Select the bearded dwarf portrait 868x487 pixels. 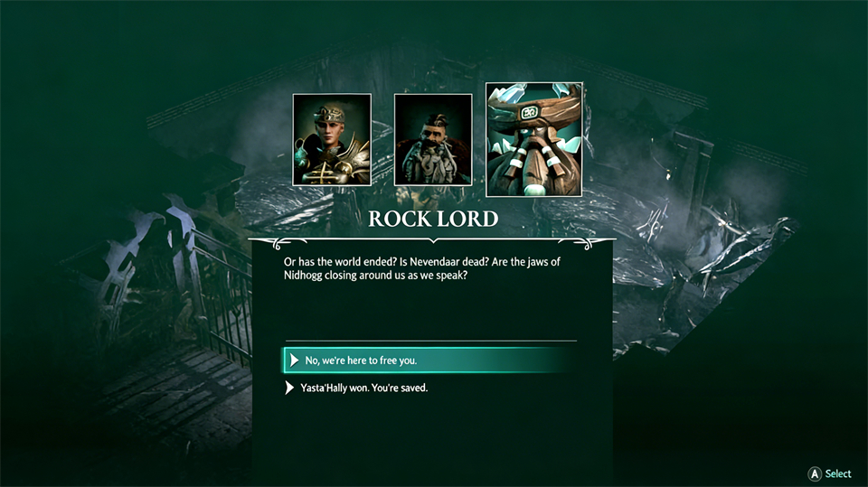point(433,139)
